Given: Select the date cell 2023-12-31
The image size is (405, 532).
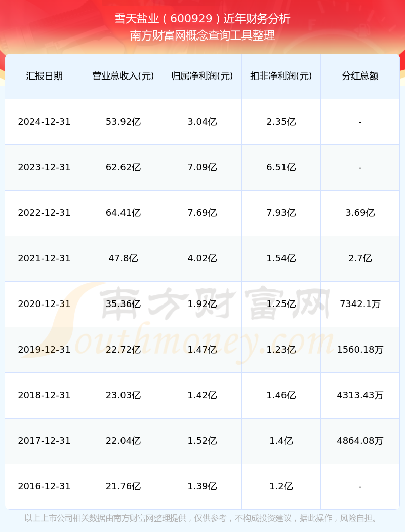Looking at the screenshot, I should click(45, 167).
